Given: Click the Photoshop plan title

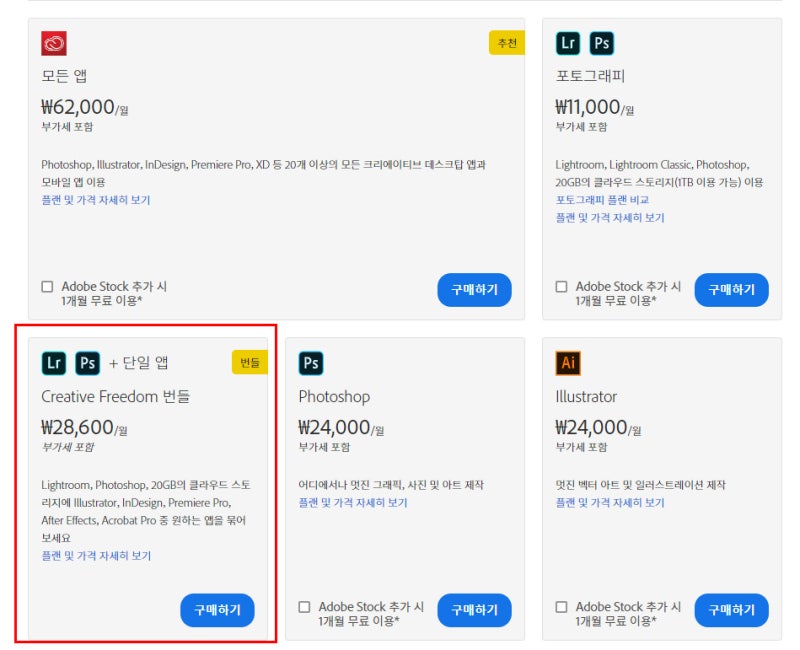Looking at the screenshot, I should pos(334,397).
